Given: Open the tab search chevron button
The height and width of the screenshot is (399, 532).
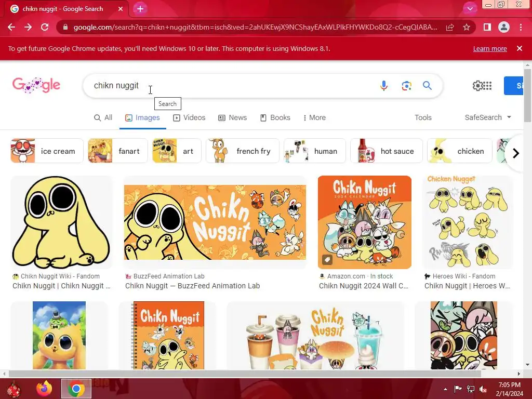Looking at the screenshot, I should coord(470,9).
